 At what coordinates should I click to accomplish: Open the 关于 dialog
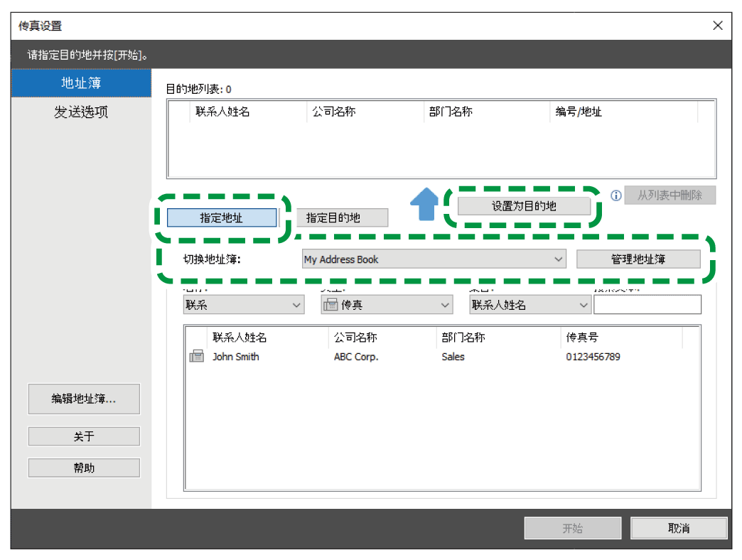[x=84, y=436]
